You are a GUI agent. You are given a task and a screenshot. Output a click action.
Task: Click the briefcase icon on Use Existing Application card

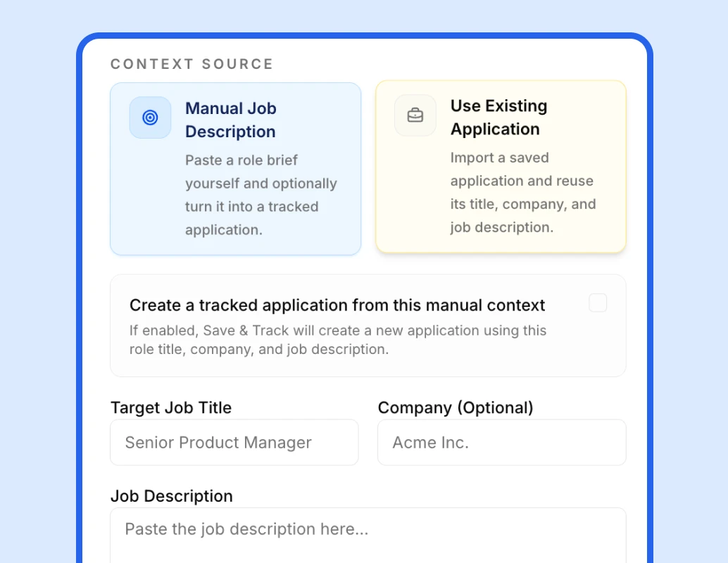(415, 115)
